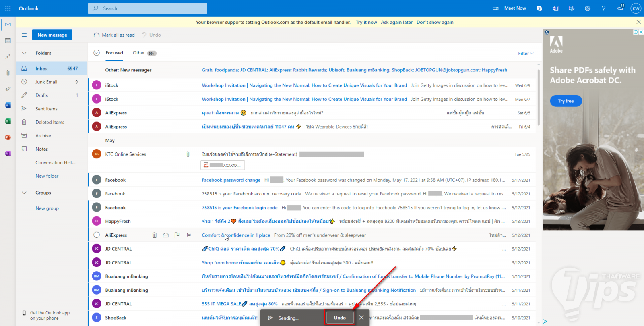
Task: Pin the AliExpress Comfort & confidence message
Action: point(188,235)
